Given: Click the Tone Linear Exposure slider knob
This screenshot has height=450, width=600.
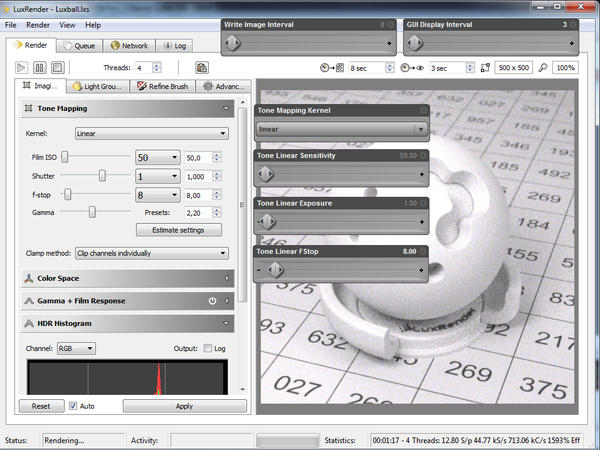Looking at the screenshot, I should point(267,221).
